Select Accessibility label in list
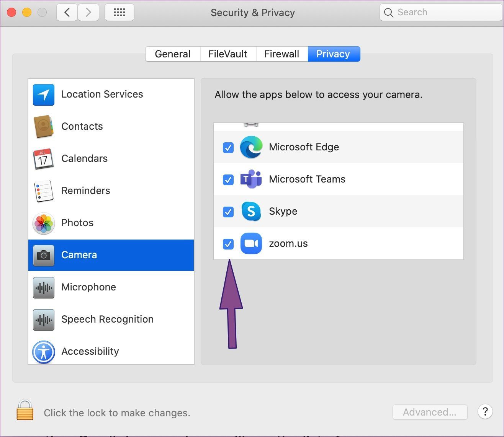The image size is (504, 437). (90, 351)
